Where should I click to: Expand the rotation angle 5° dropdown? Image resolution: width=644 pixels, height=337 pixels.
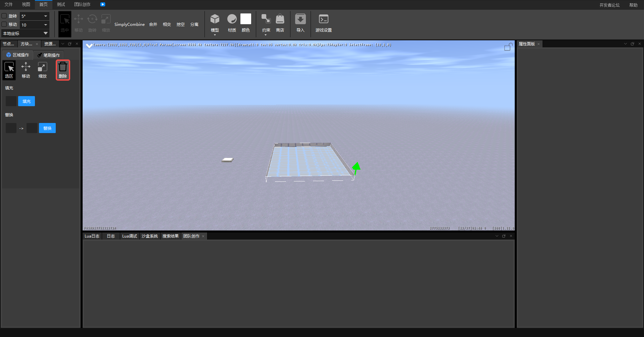45,16
